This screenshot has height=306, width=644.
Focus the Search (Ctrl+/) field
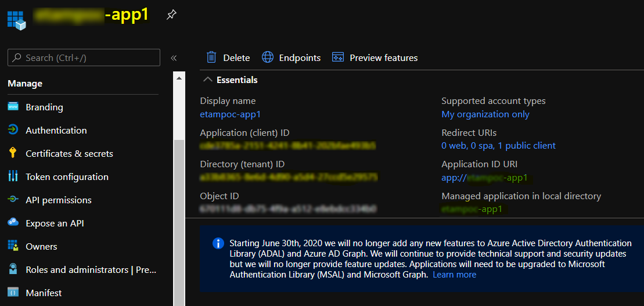coord(84,57)
